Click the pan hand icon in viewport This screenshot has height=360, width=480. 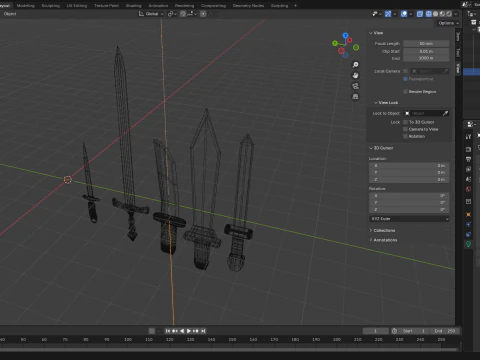pos(356,75)
